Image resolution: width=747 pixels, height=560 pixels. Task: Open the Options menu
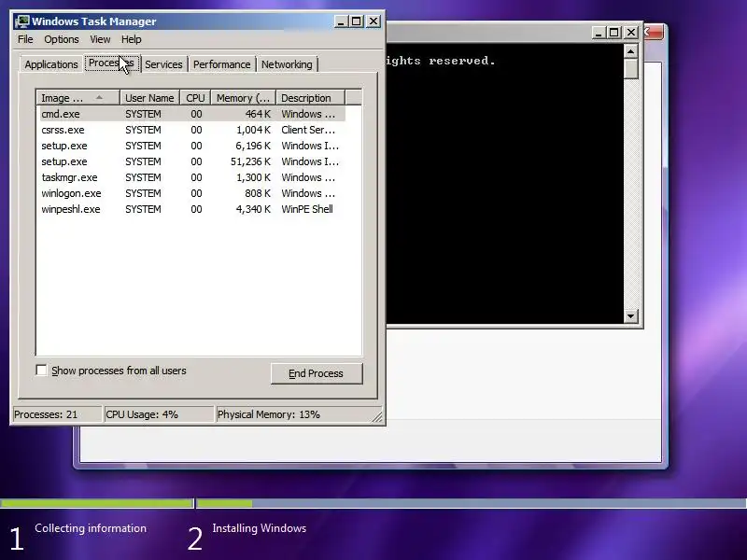pyautogui.click(x=62, y=39)
